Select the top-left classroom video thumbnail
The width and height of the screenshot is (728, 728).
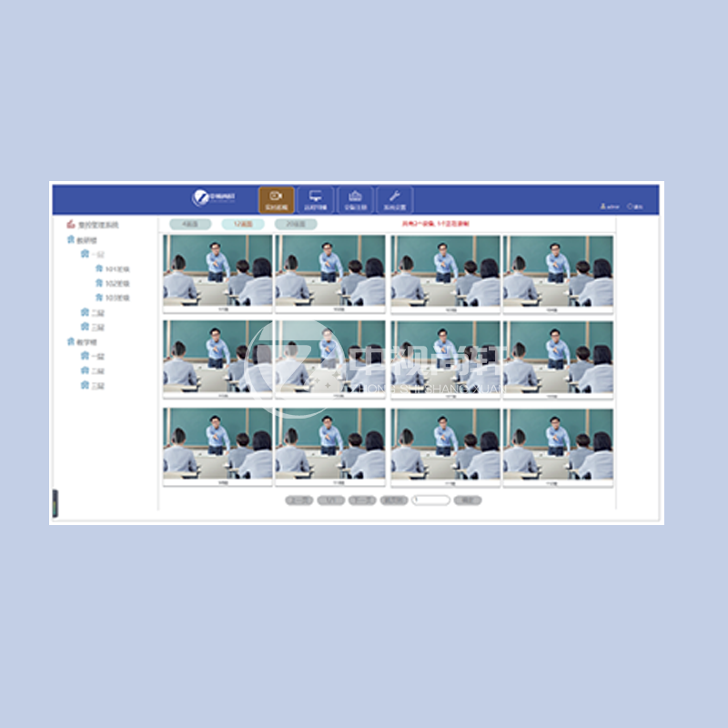pos(217,270)
